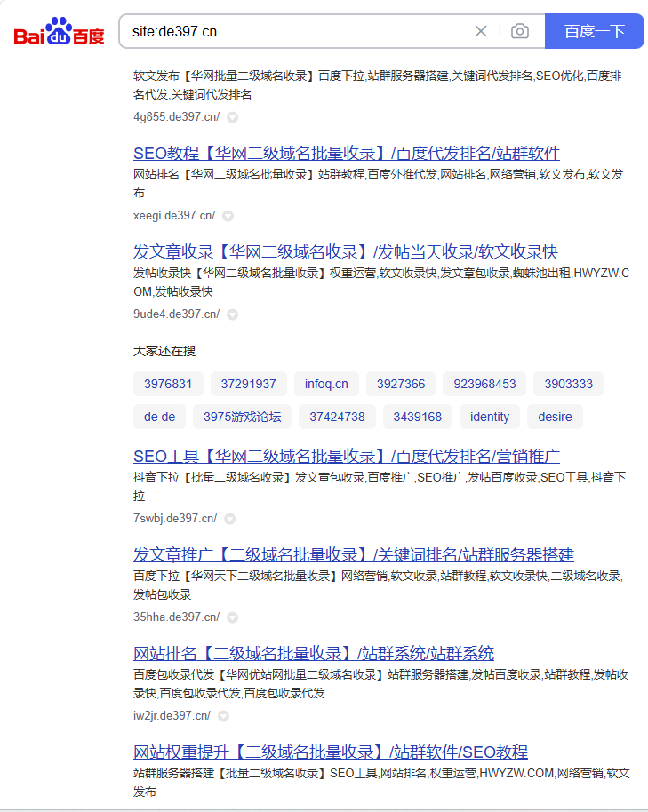The image size is (648, 812).
Task: Select related search chip 923968453
Action: 484,384
